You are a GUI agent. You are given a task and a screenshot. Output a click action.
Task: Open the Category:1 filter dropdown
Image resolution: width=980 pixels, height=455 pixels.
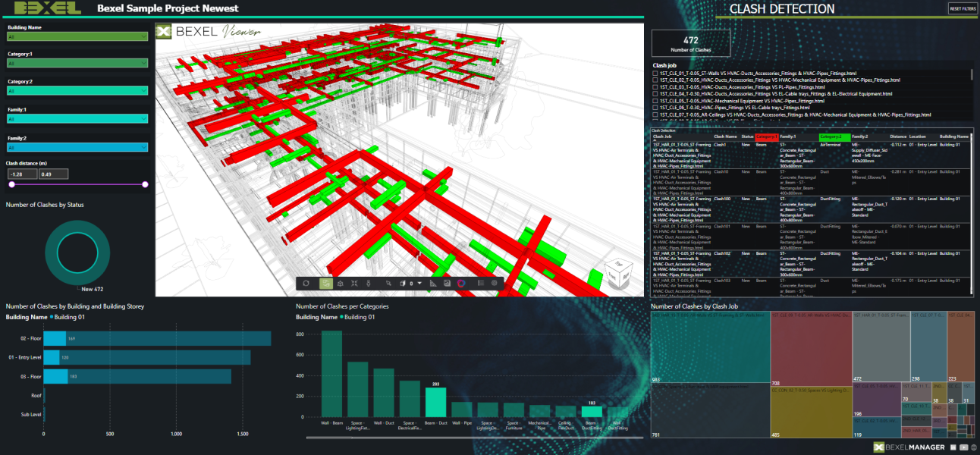77,63
